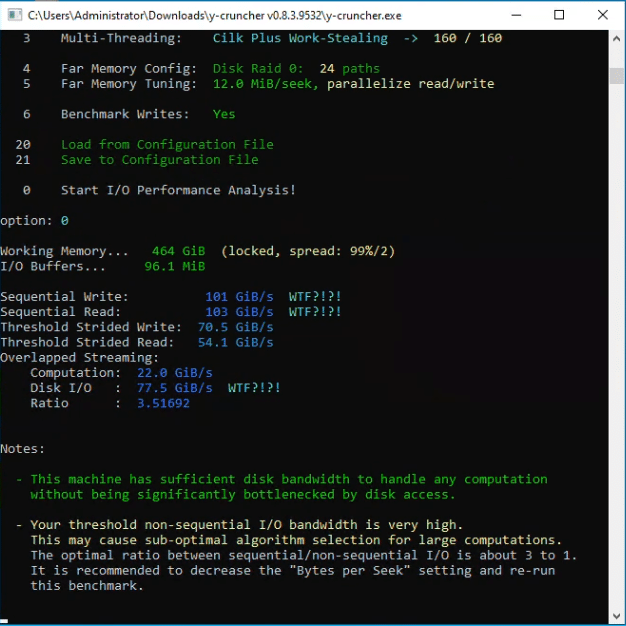626x626 pixels.
Task: Click 'Threshold Strided Write:' label
Action: [x=91, y=327]
